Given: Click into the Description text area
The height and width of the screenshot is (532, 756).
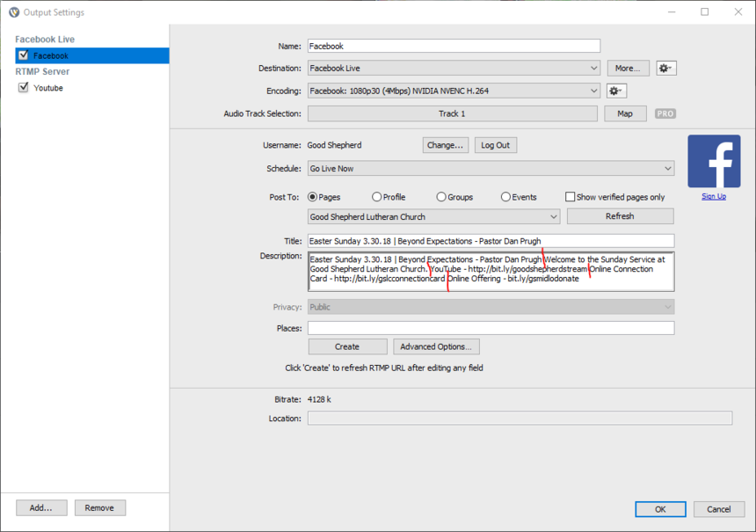Looking at the screenshot, I should [491, 272].
